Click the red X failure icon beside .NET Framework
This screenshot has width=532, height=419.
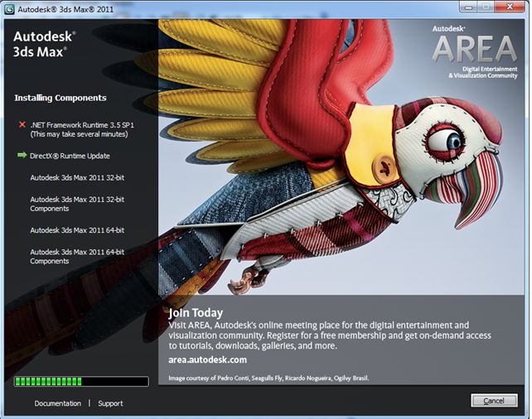coord(22,124)
